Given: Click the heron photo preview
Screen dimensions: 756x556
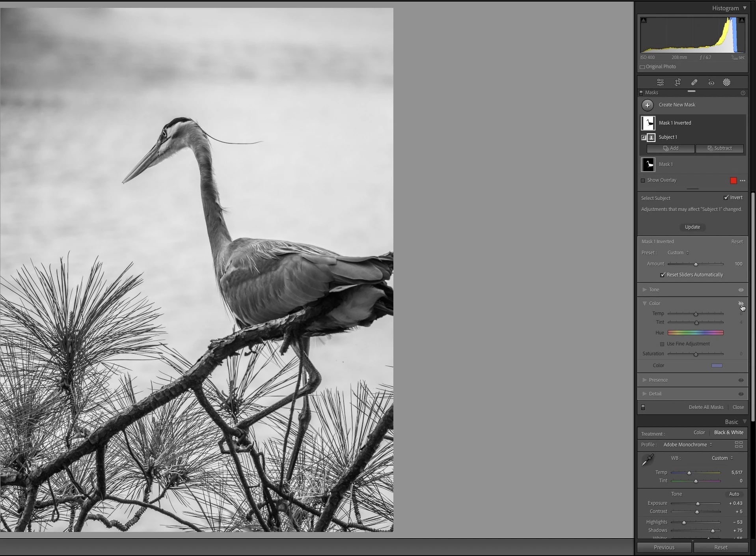Looking at the screenshot, I should click(x=196, y=270).
